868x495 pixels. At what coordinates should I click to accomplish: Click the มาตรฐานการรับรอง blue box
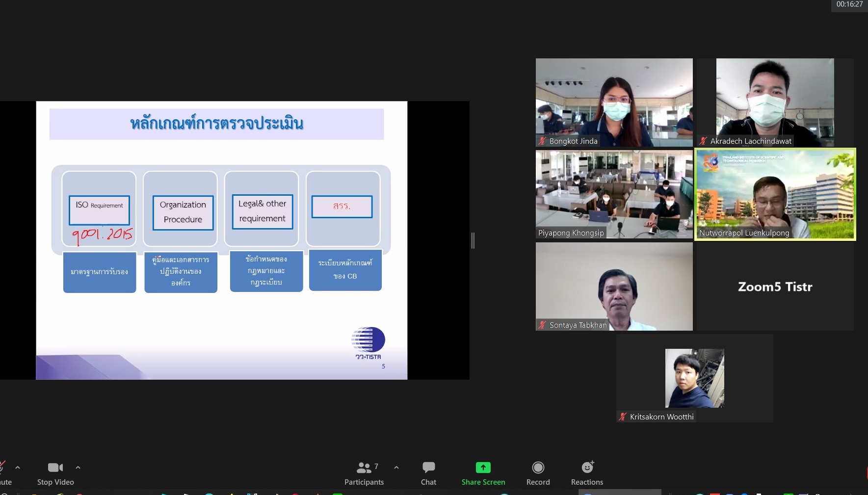click(x=100, y=272)
